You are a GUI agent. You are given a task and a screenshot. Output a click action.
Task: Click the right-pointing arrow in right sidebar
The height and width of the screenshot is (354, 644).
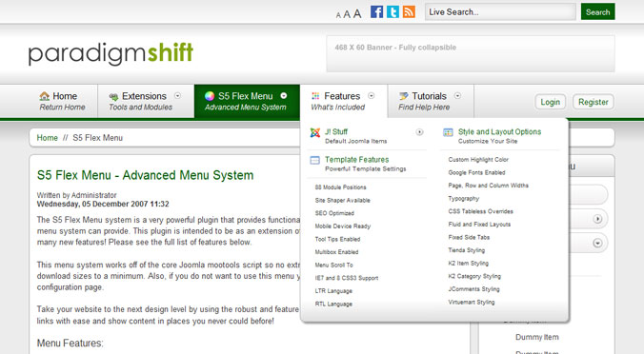(x=597, y=219)
